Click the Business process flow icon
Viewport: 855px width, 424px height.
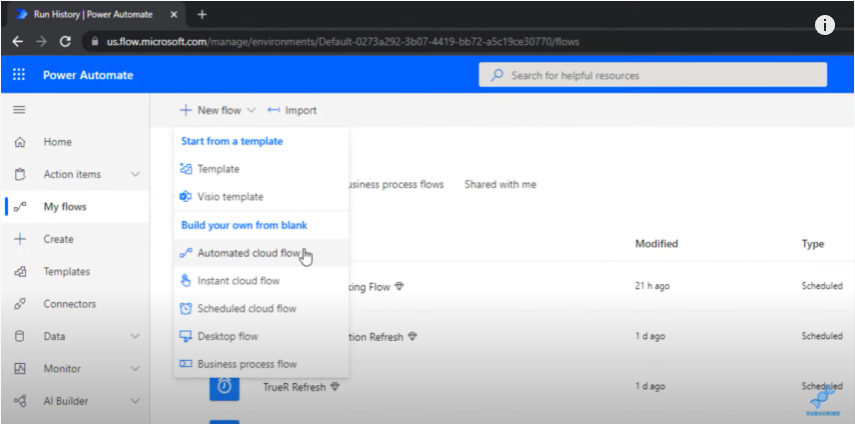point(186,364)
